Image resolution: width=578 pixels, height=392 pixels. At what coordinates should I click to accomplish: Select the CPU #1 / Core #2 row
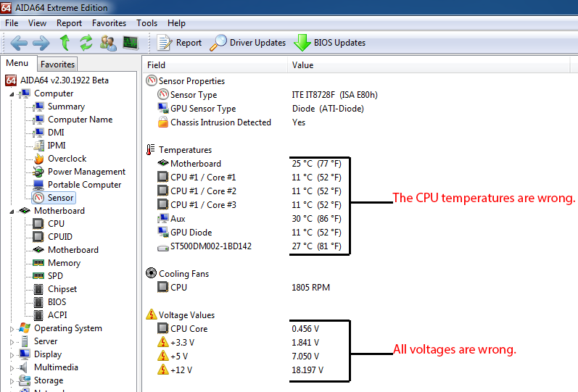249,191
